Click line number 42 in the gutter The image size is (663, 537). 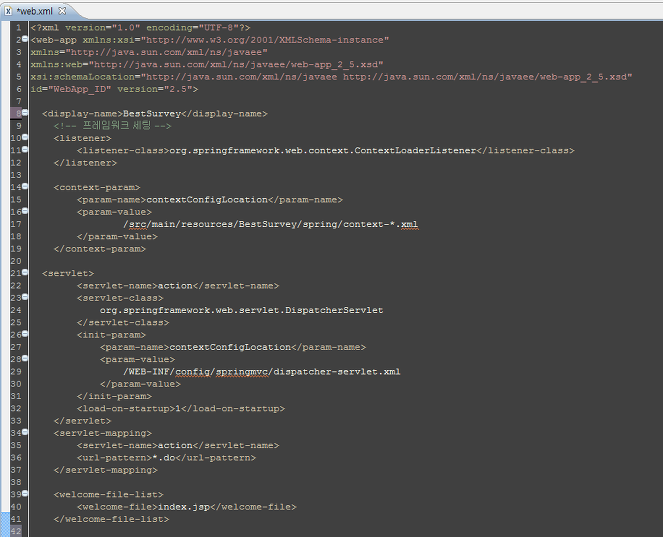16,531
